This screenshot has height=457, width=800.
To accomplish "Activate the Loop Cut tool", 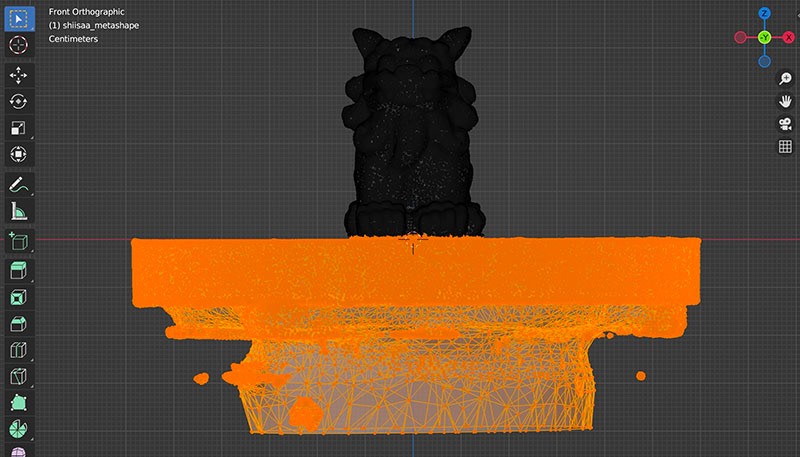I will click(19, 350).
